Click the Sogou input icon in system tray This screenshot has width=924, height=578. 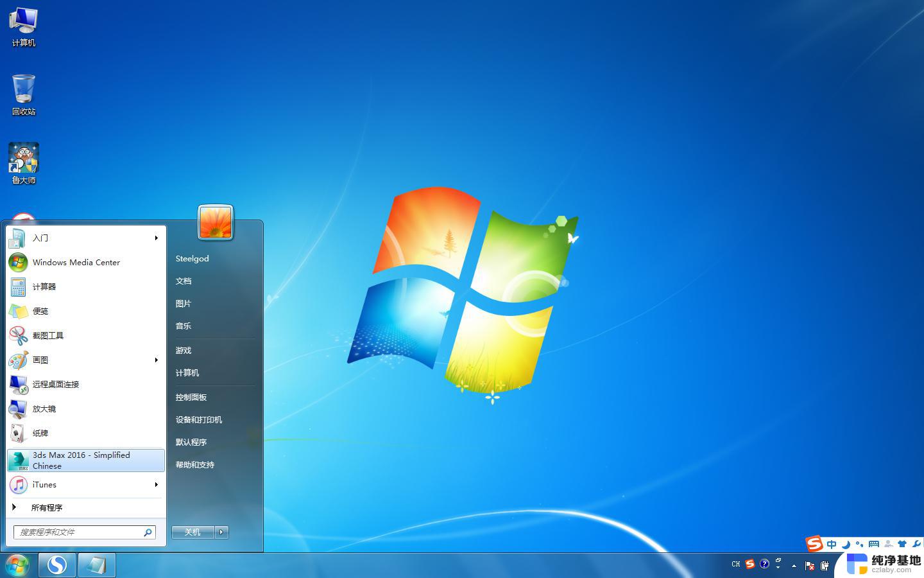click(x=750, y=565)
